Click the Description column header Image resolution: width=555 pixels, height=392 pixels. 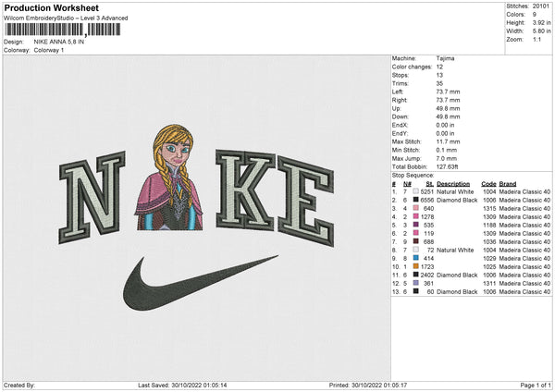tap(453, 184)
